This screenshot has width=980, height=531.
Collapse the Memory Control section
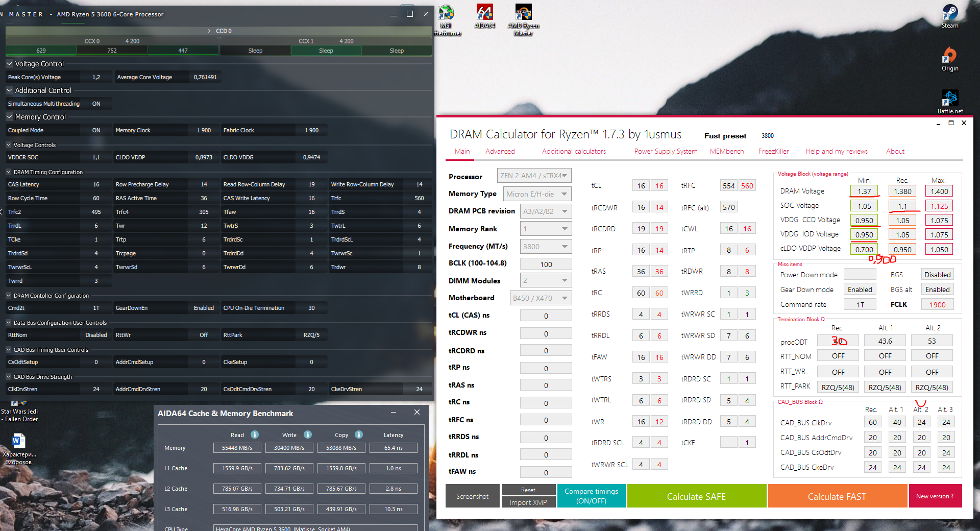pyautogui.click(x=9, y=117)
